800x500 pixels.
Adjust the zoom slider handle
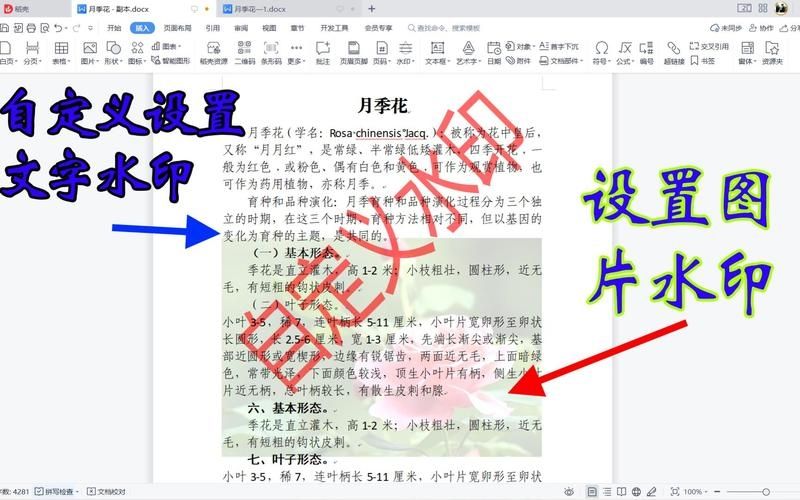coord(766,492)
